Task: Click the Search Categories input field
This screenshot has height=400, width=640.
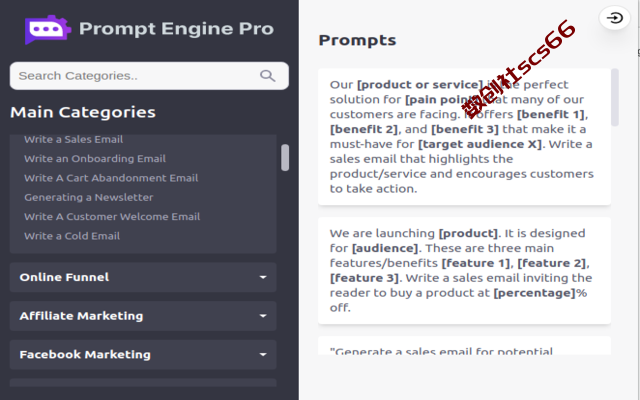Action: tap(149, 76)
